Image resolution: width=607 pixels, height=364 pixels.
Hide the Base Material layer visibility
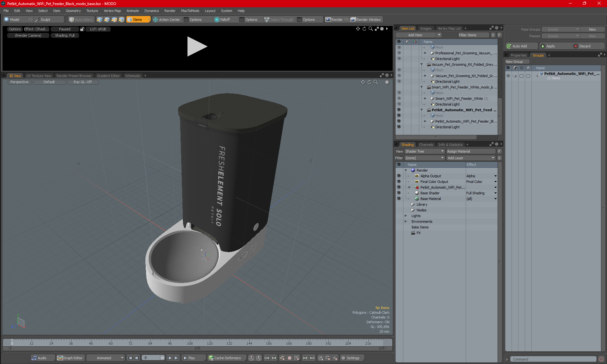click(x=399, y=199)
